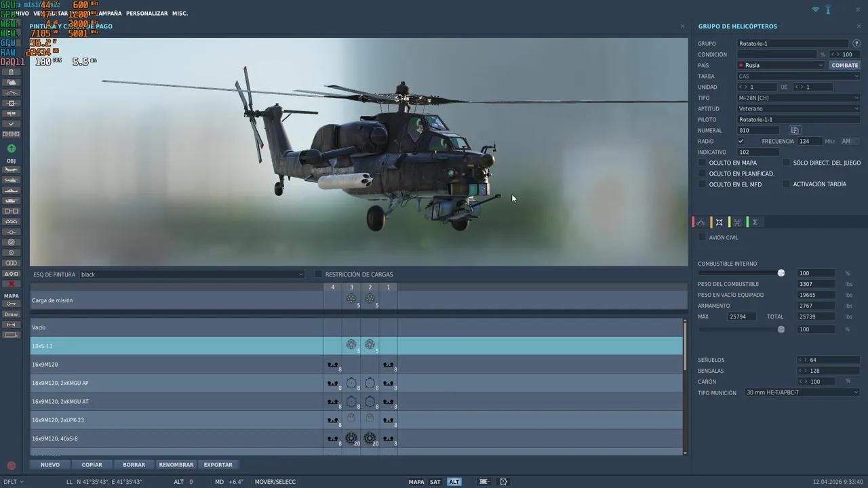Switch to SAT view mode
Image resolution: width=868 pixels, height=488 pixels.
435,482
